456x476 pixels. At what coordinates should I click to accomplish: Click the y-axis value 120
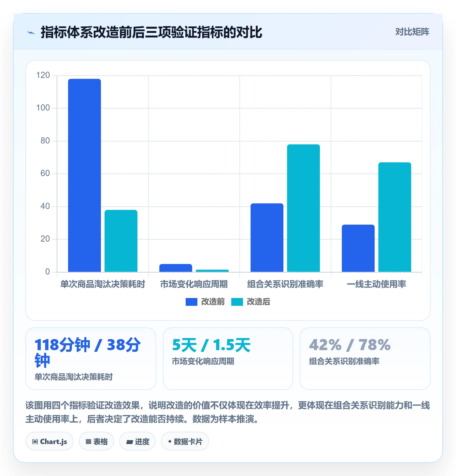43,75
